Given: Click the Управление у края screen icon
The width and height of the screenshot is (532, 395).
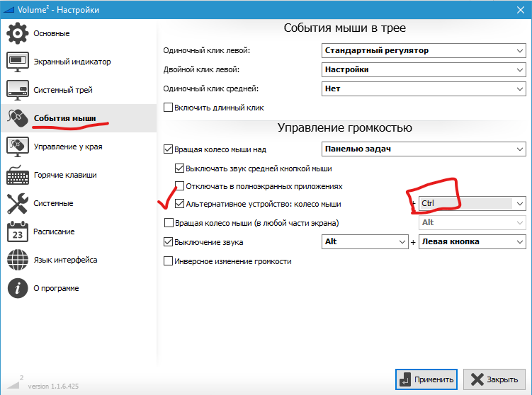Looking at the screenshot, I should pyautogui.click(x=18, y=147).
